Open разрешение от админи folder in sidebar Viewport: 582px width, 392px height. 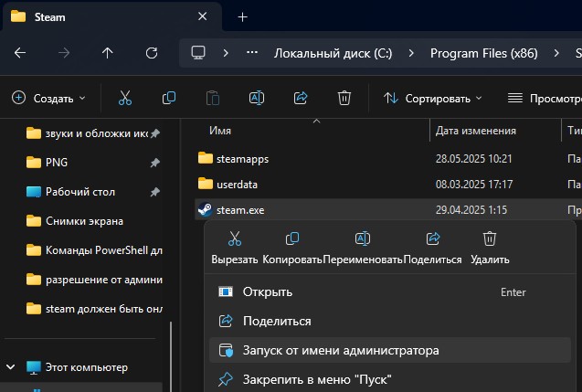[x=95, y=280]
